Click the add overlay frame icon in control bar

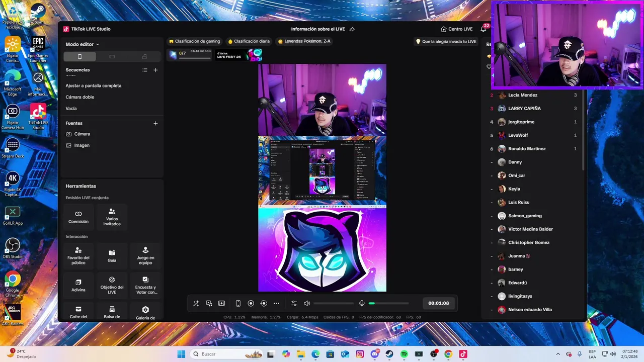click(x=221, y=303)
